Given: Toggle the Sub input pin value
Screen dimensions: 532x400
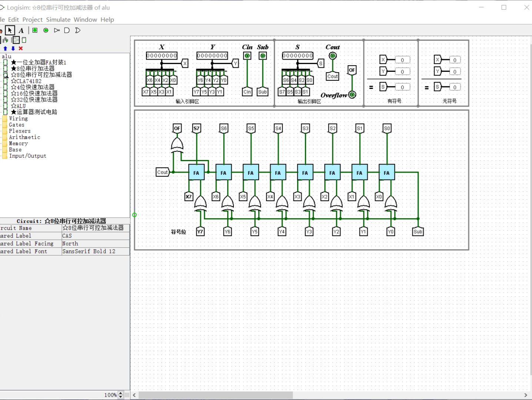Looking at the screenshot, I should [263, 56].
